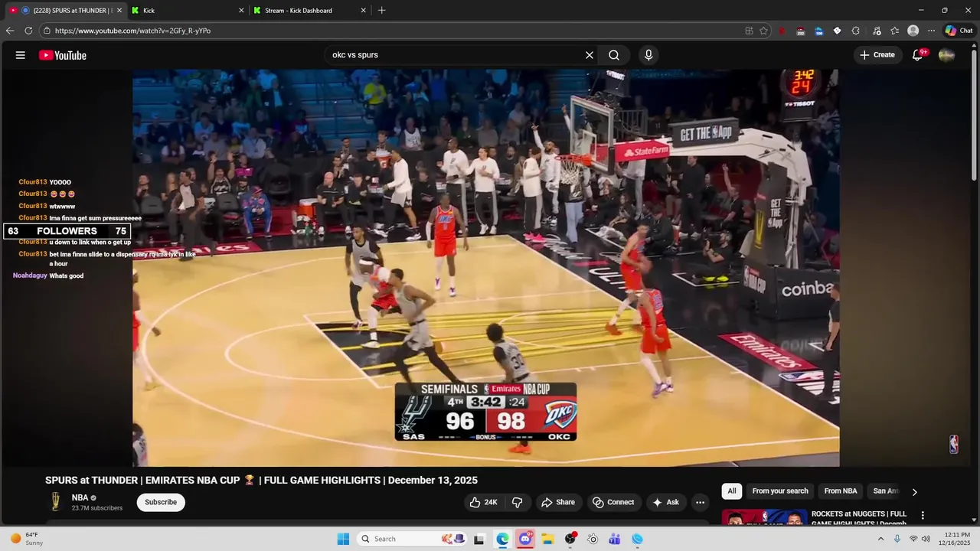Open Microsoft Teams from the taskbar
The width and height of the screenshot is (980, 551).
(x=615, y=539)
